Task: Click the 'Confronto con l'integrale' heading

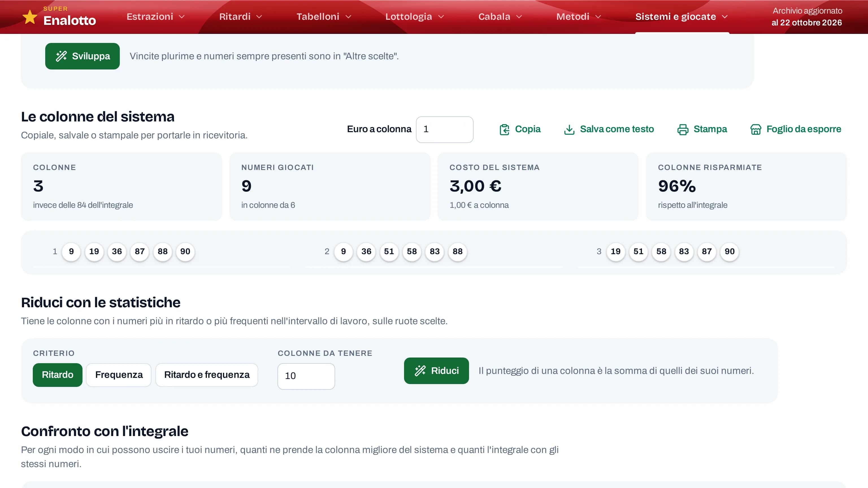Action: [x=105, y=432]
